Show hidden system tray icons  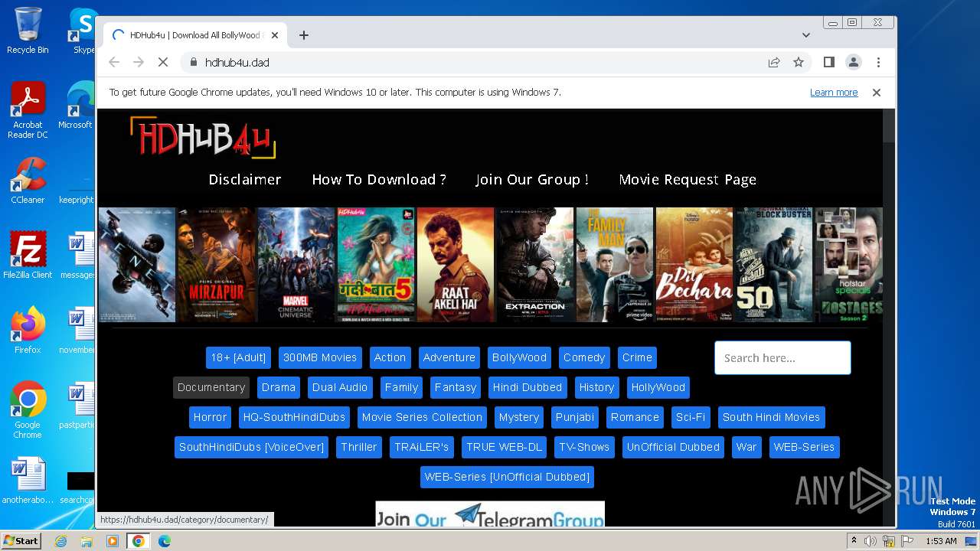tap(854, 541)
